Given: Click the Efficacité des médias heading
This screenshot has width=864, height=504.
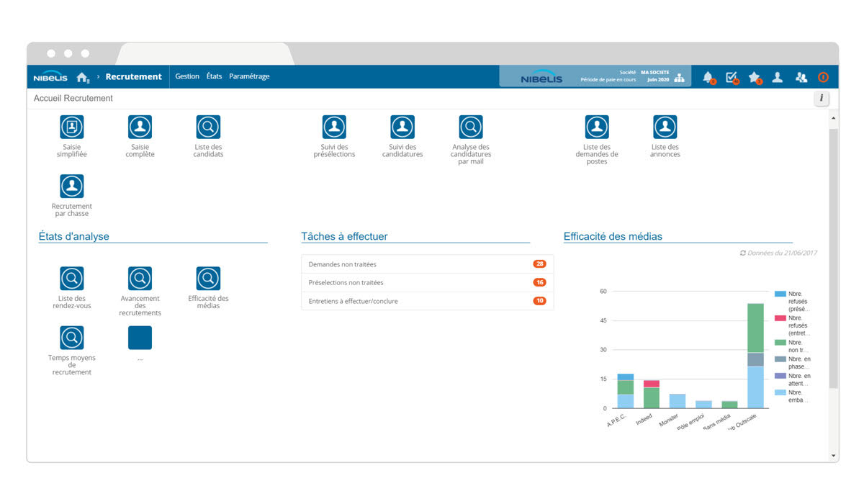Looking at the screenshot, I should tap(613, 236).
